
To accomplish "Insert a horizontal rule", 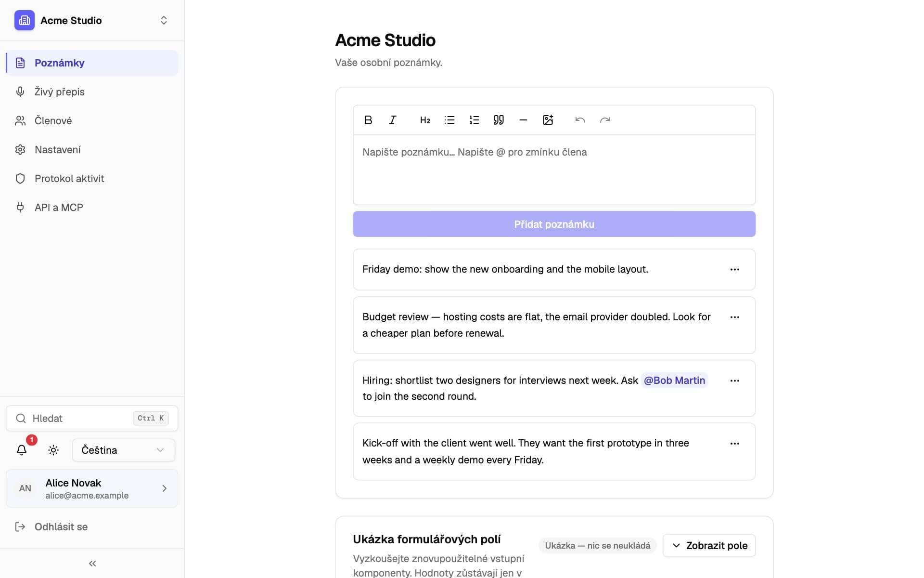I will tap(523, 120).
